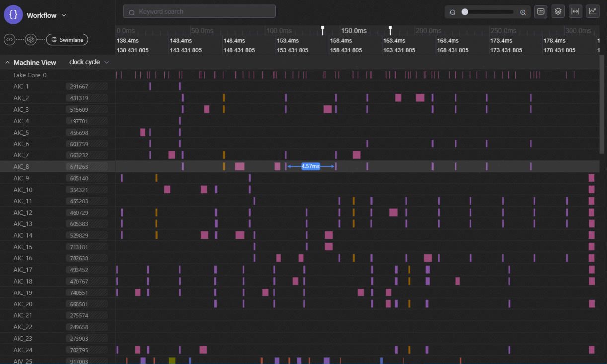Image resolution: width=607 pixels, height=364 pixels.
Task: Click the stacked layers icon
Action: coord(558,11)
